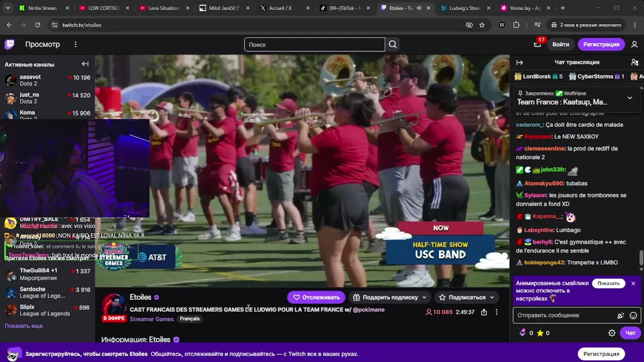Open just_ns channel in sidebar
This screenshot has height=362, width=644.
click(x=48, y=98)
